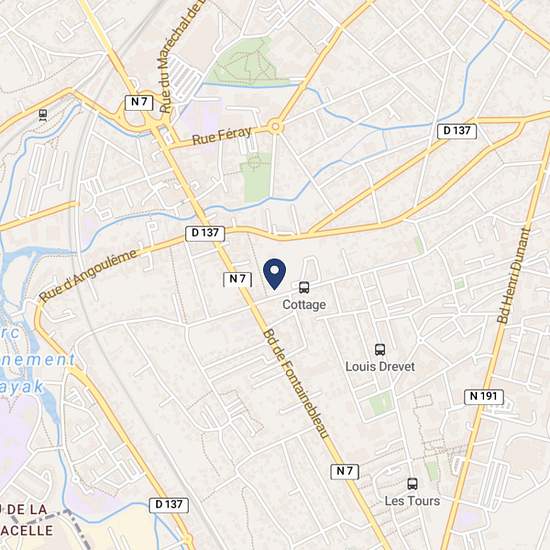Click the D 137 shield at top right
This screenshot has height=550, width=550.
click(x=457, y=131)
